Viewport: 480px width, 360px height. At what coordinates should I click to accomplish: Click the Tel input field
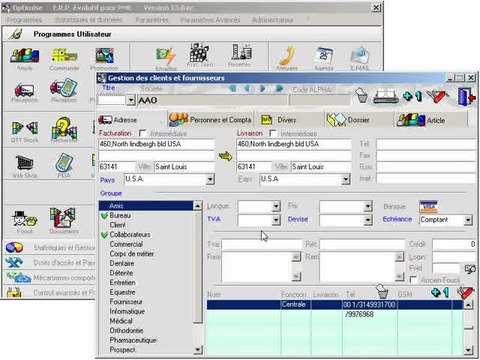point(426,144)
